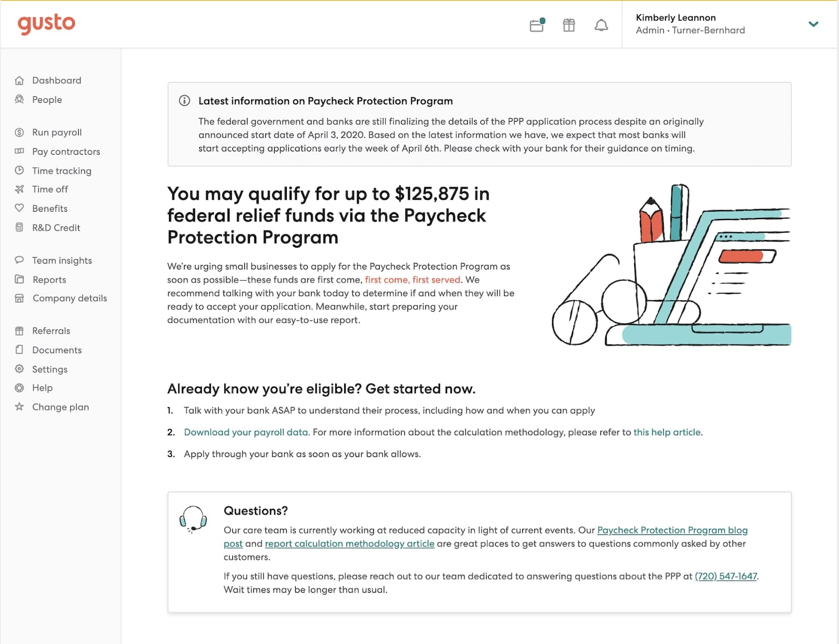
Task: Navigate to Benefits in the sidebar
Action: 50,209
